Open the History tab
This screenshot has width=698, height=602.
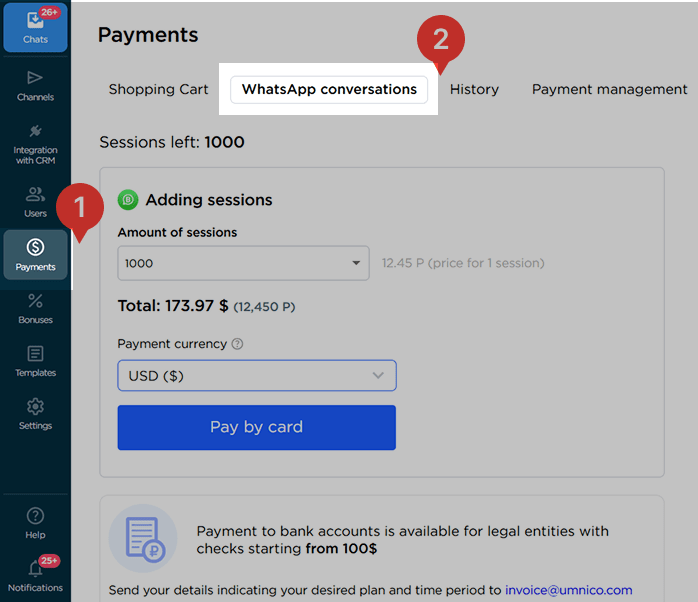tap(474, 89)
